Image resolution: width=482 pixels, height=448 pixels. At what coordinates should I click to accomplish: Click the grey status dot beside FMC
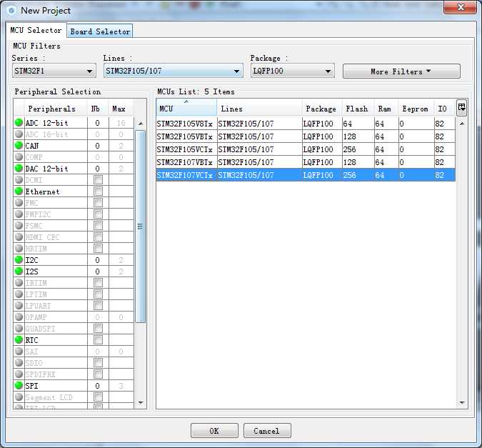[x=19, y=202]
